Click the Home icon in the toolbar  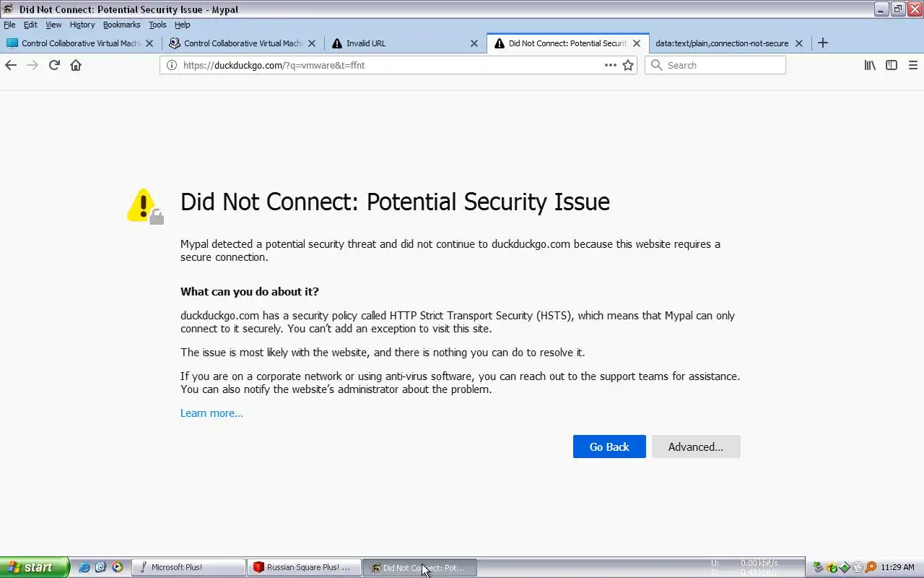coord(76,65)
